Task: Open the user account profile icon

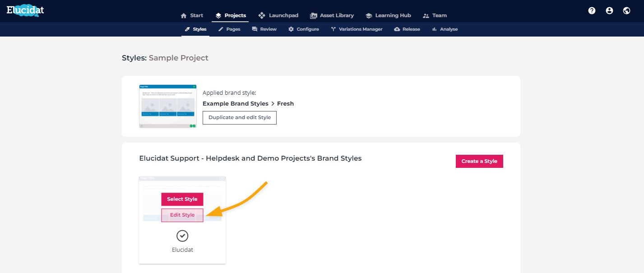Action: (610, 11)
